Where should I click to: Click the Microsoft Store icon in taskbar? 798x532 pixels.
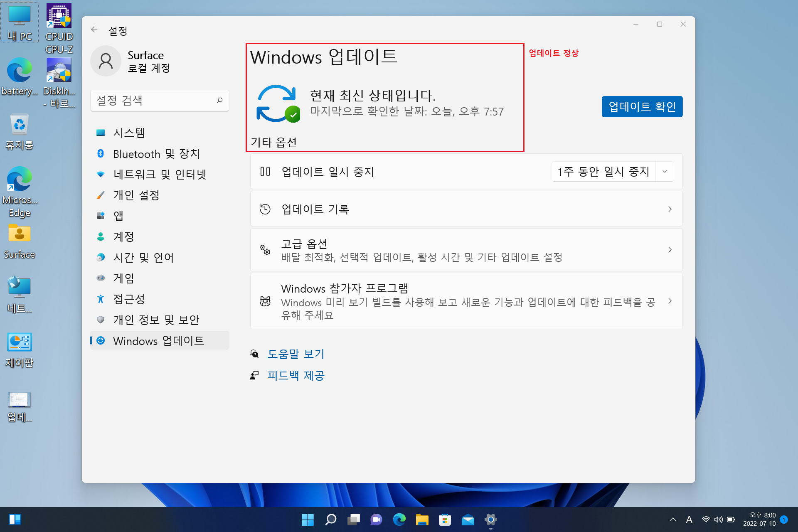tap(445, 520)
